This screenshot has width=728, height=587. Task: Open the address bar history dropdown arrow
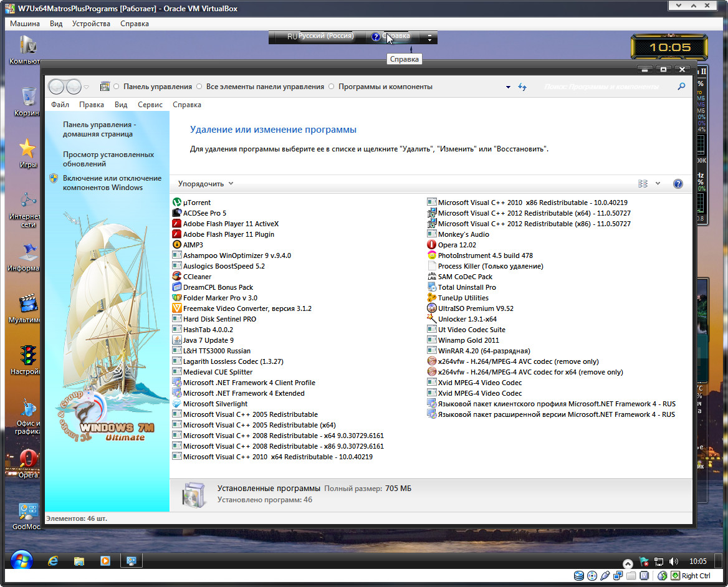click(x=508, y=87)
